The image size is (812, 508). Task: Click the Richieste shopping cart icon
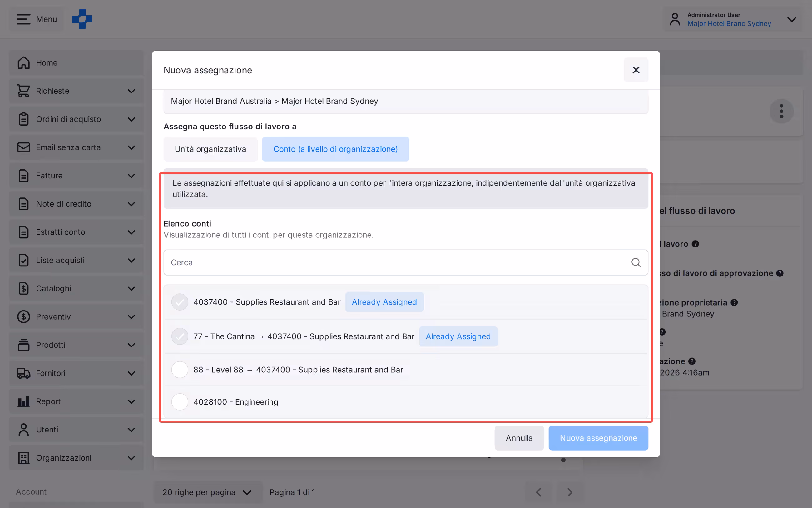(23, 91)
